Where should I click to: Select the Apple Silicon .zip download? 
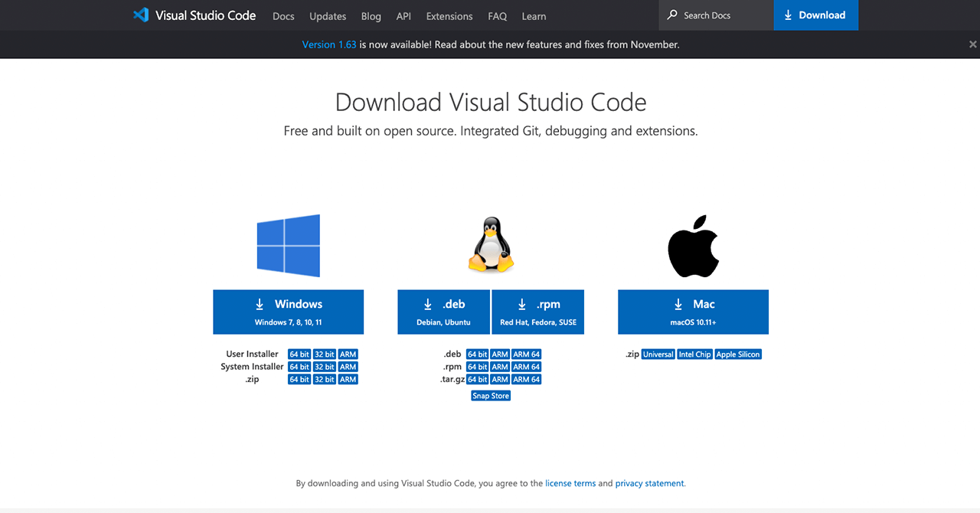coord(738,355)
